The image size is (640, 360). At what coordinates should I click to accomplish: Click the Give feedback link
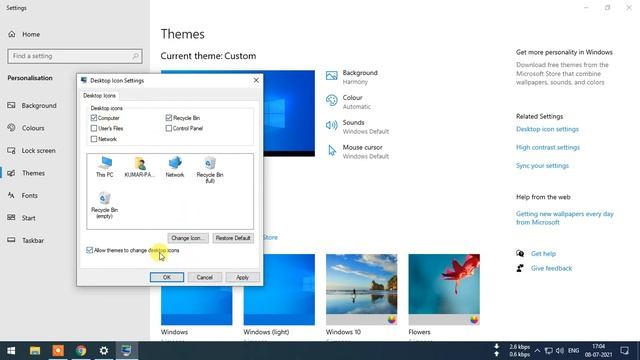551,268
